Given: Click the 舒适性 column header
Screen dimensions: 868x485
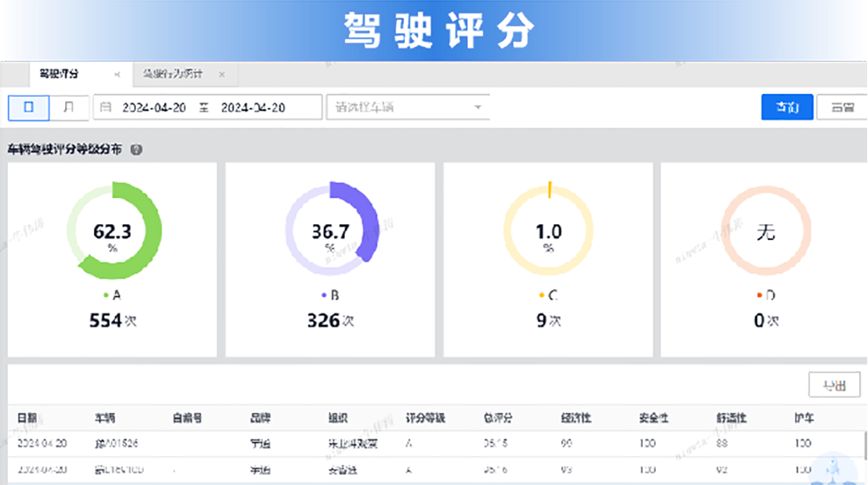Looking at the screenshot, I should pos(731,418).
